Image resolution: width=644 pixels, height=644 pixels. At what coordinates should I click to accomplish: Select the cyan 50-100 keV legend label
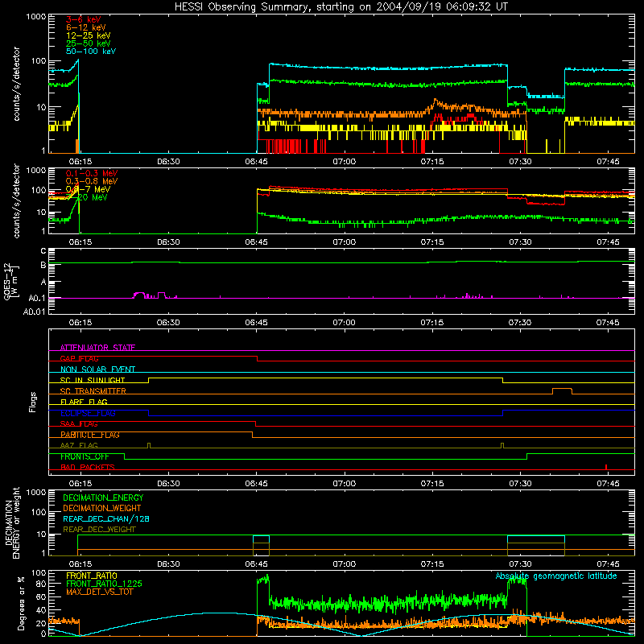[91, 52]
